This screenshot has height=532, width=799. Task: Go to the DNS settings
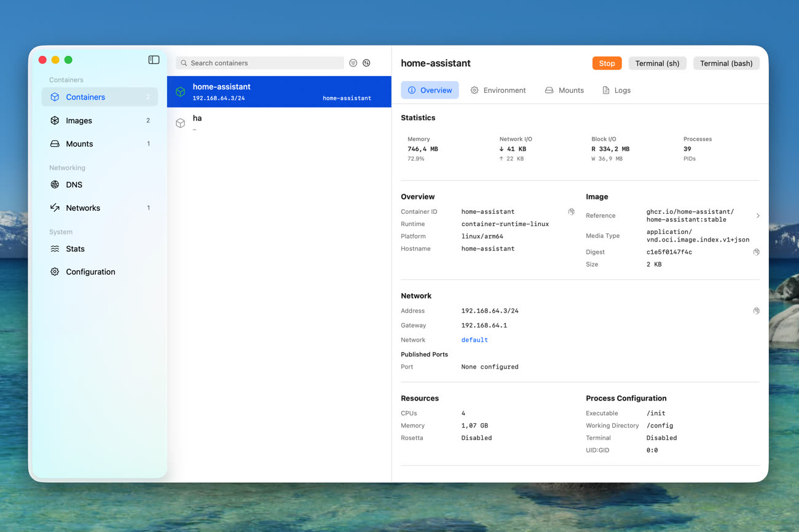74,184
